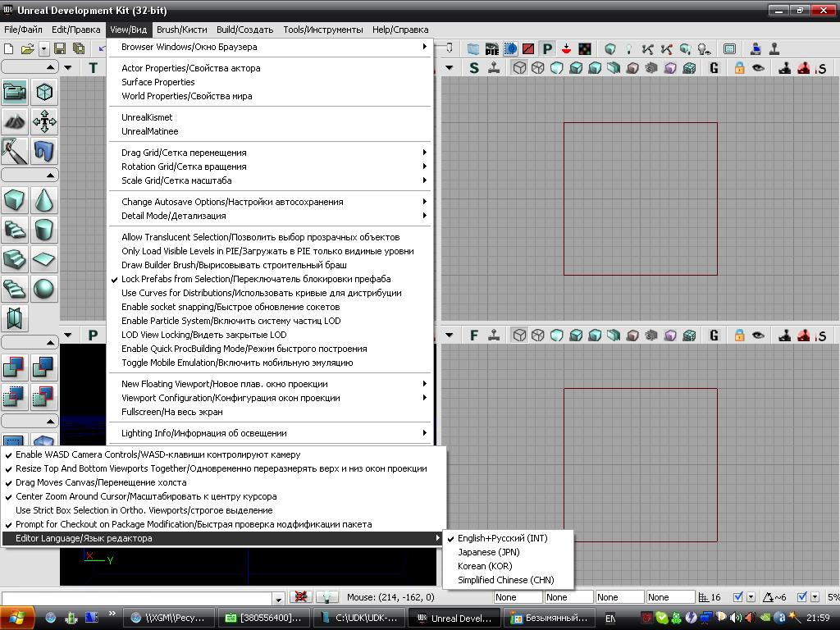Select Japanese (JPN) editor language
This screenshot has width=840, height=630.
tap(509, 552)
